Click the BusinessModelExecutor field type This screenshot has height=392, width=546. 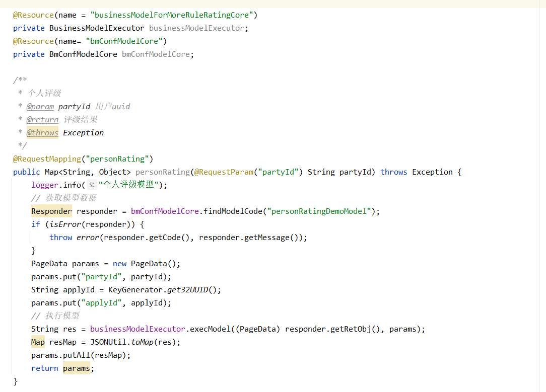(x=97, y=28)
